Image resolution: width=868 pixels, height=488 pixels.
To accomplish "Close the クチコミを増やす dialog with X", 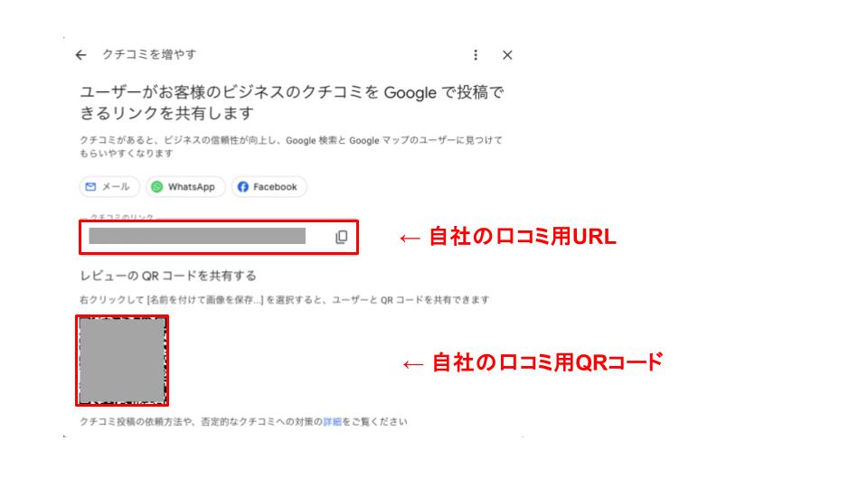I will (x=507, y=55).
